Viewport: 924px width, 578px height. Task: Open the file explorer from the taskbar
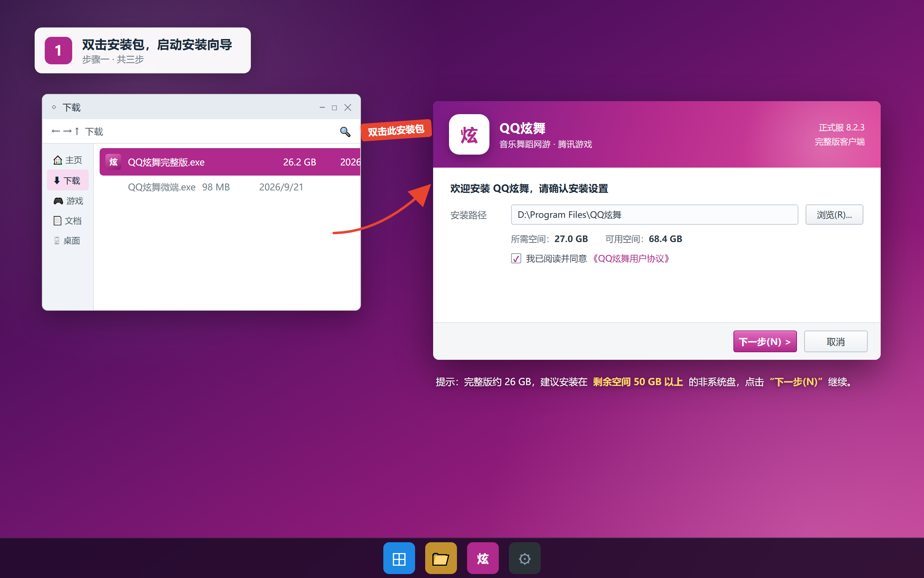click(x=441, y=558)
